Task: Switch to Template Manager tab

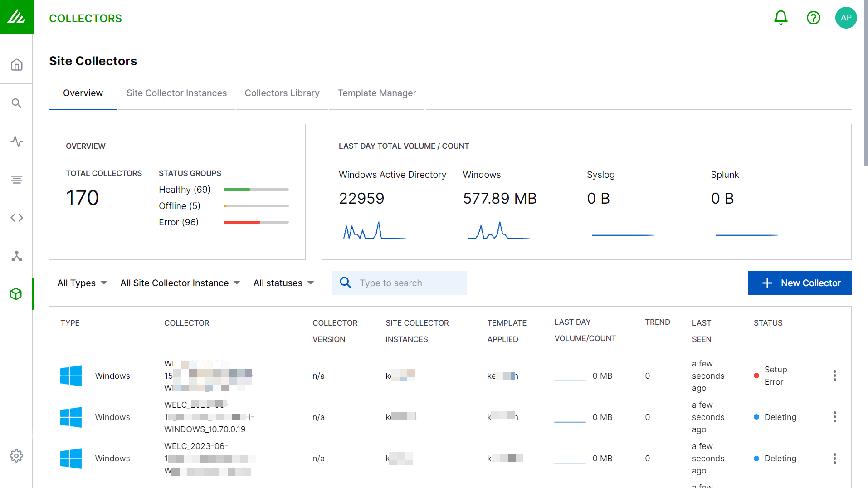Action: [377, 93]
